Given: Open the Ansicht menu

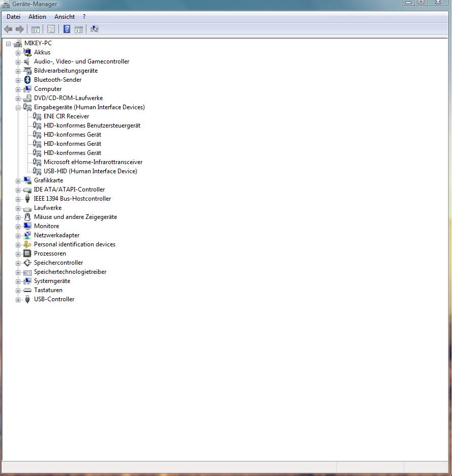Looking at the screenshot, I should (x=65, y=17).
